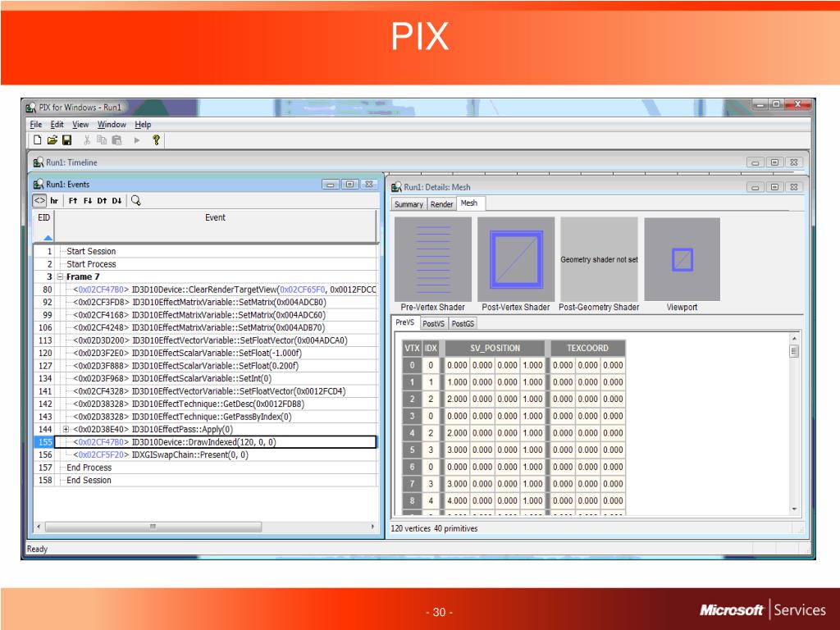Expand the ID3D10EffectPass::Apply(0) node
840x630 pixels.
coord(66,430)
